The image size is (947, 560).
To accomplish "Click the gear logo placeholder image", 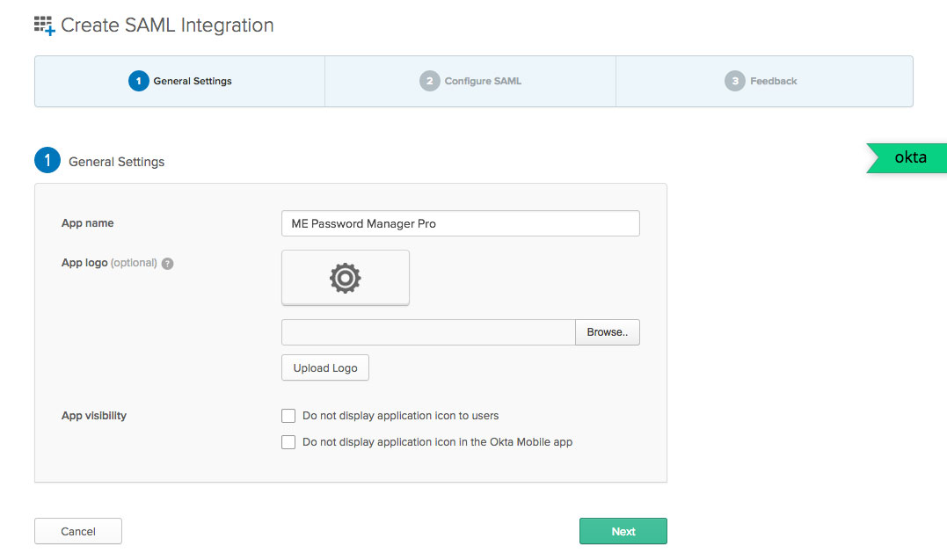I will [x=346, y=278].
